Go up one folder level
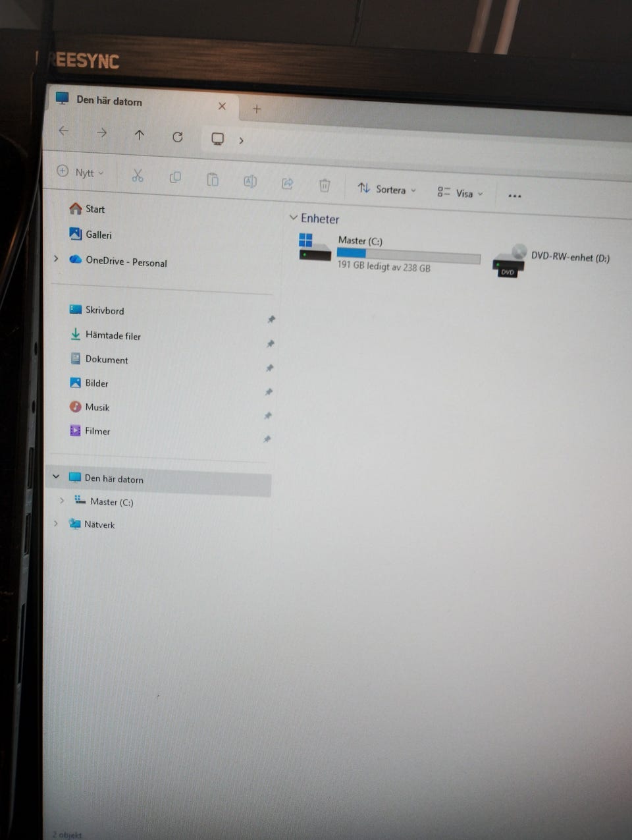The height and width of the screenshot is (840, 632). pyautogui.click(x=139, y=134)
